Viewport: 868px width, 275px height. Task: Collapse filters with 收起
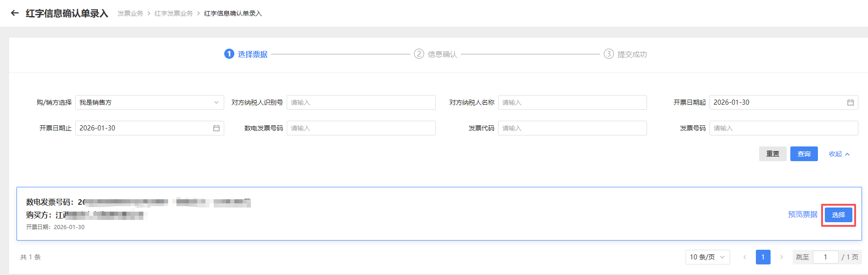(839, 154)
